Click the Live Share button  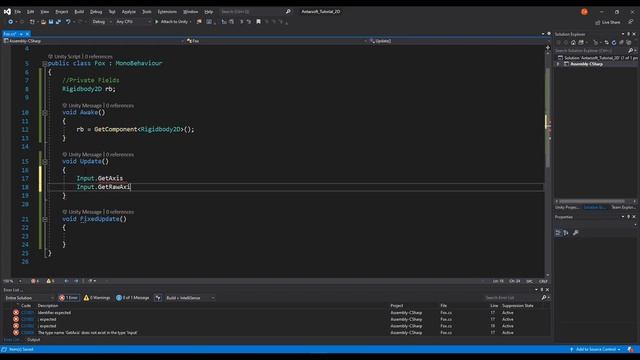pos(608,22)
